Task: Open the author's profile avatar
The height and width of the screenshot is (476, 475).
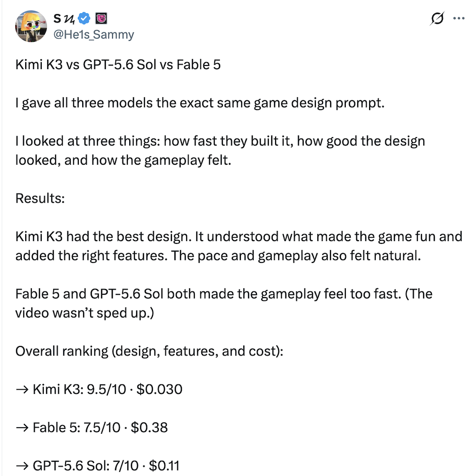Action: [31, 27]
